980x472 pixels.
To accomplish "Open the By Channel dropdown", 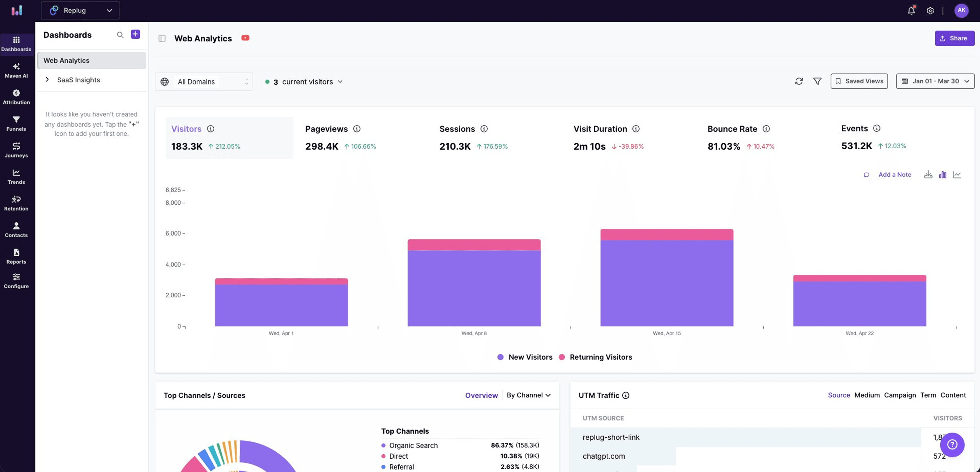I will click(x=528, y=395).
